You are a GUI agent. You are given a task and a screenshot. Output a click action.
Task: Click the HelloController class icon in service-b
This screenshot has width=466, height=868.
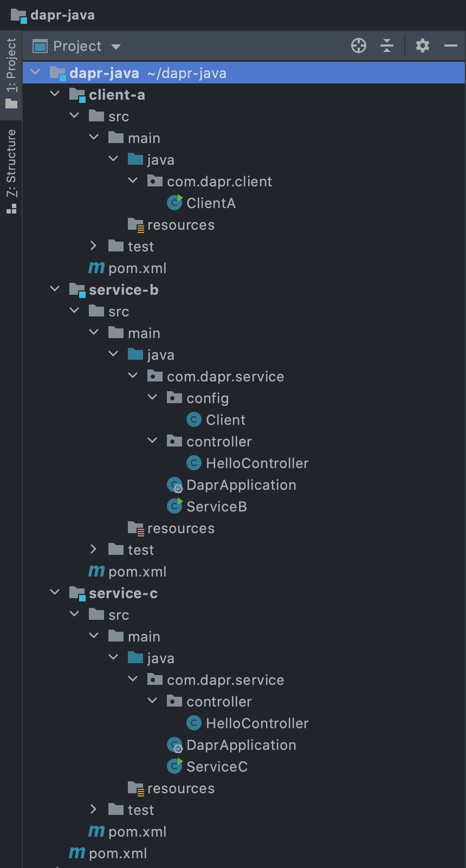click(193, 463)
